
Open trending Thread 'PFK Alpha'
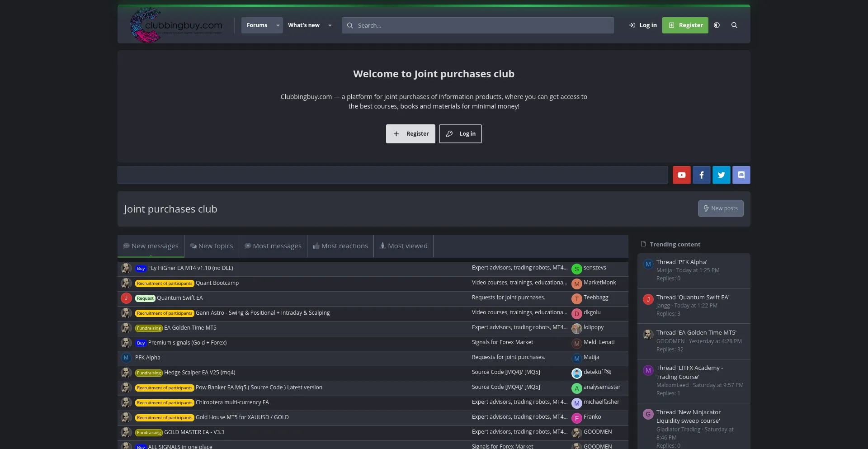(x=682, y=262)
